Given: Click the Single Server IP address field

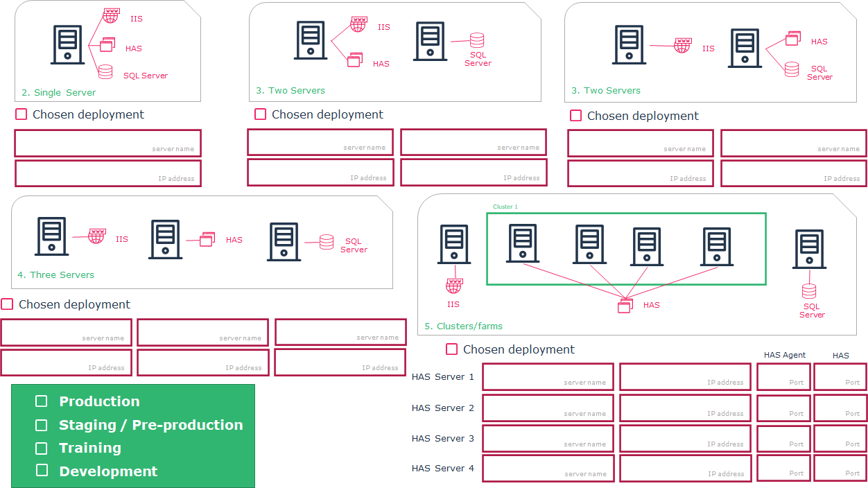Looking at the screenshot, I should tap(107, 173).
